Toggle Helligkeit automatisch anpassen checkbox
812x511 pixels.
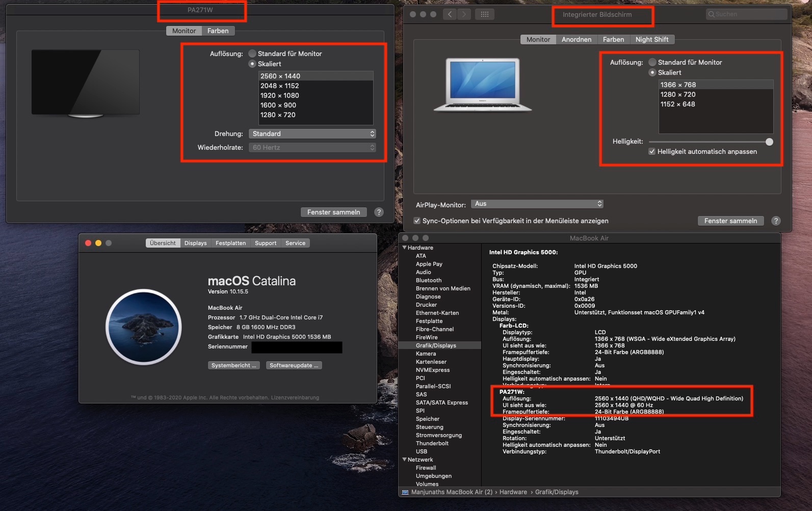click(652, 151)
